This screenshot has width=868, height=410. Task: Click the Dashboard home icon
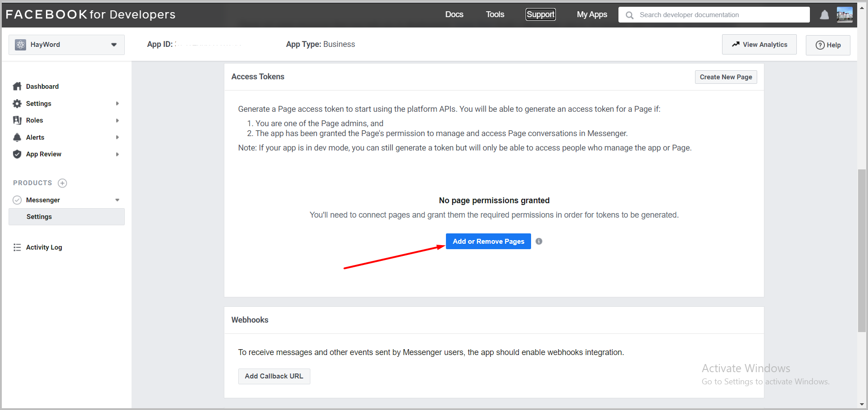[x=17, y=86]
